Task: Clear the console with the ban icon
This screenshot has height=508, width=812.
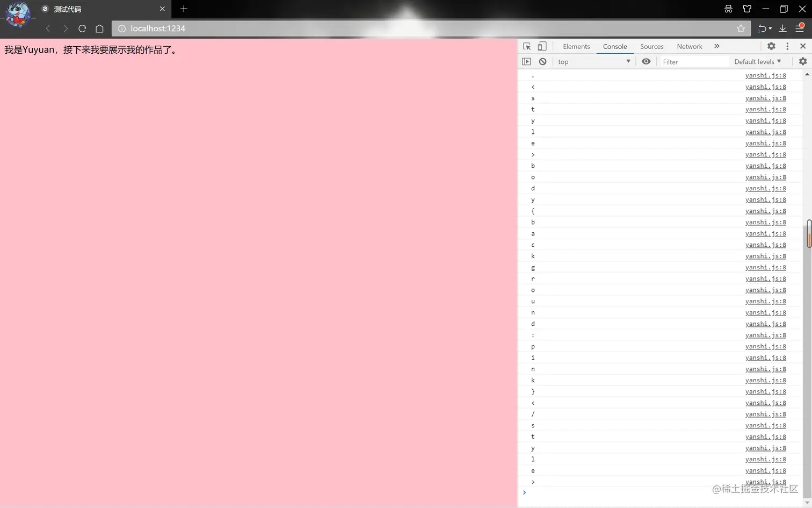Action: [x=543, y=62]
